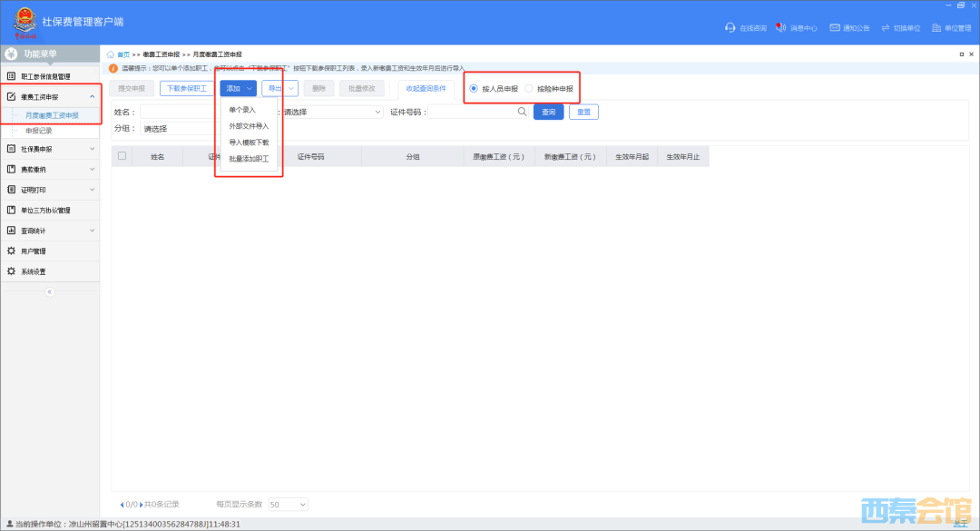Image resolution: width=980 pixels, height=531 pixels.
Task: Click the 通知公告 envelope icon
Action: (x=834, y=28)
